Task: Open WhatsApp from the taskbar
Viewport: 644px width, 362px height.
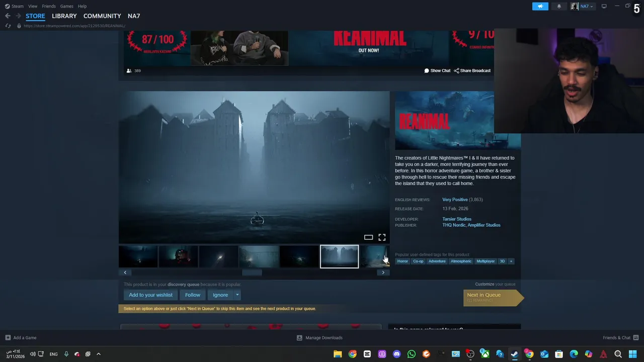Action: pyautogui.click(x=412, y=354)
